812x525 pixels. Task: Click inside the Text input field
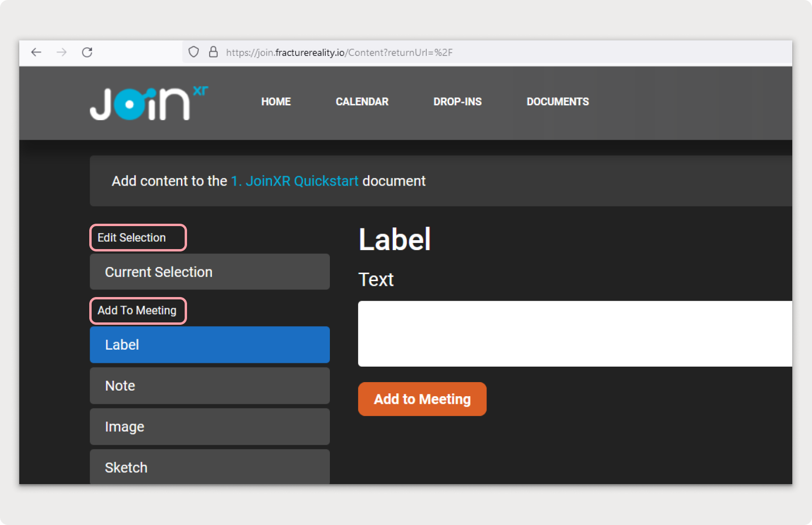[564, 334]
